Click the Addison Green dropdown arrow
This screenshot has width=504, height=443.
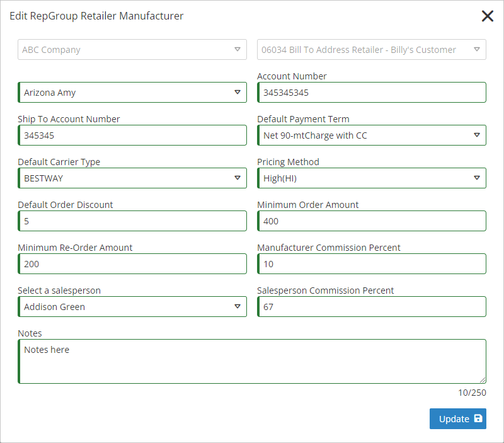[x=237, y=307]
